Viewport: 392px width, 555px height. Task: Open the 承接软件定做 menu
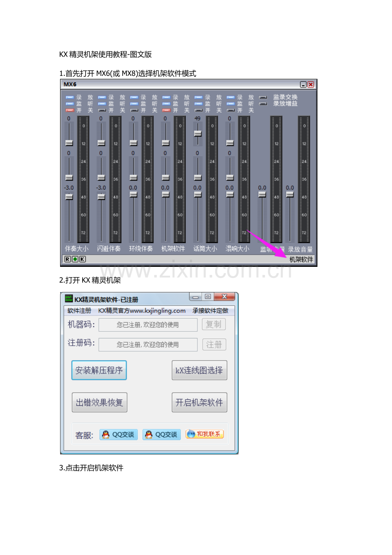click(x=210, y=311)
